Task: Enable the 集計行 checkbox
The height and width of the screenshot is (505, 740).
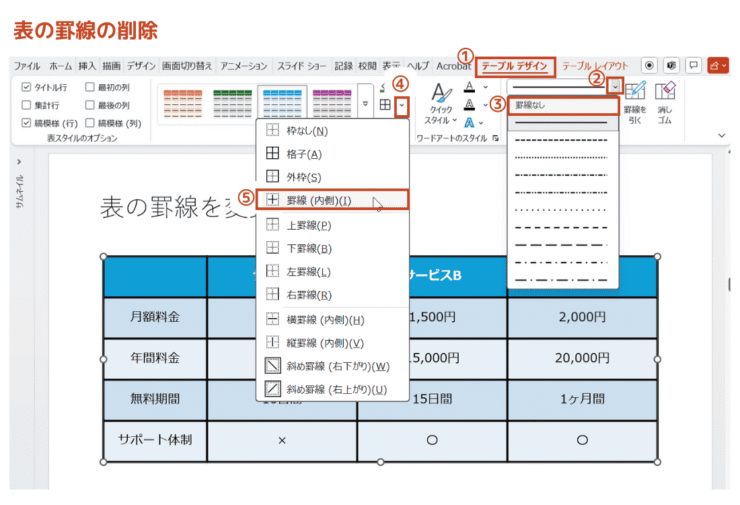Action: 26,105
